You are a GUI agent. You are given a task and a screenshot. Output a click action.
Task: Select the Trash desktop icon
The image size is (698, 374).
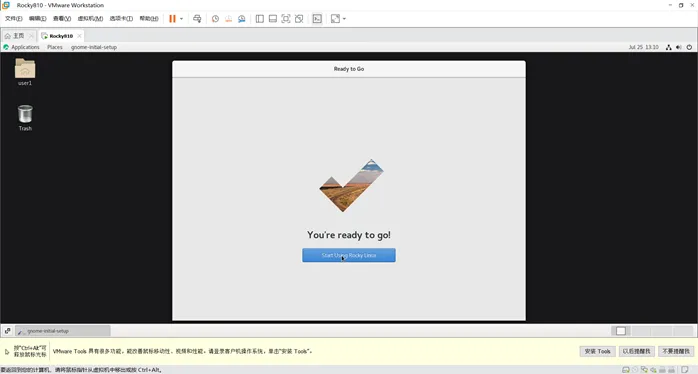[x=25, y=118]
